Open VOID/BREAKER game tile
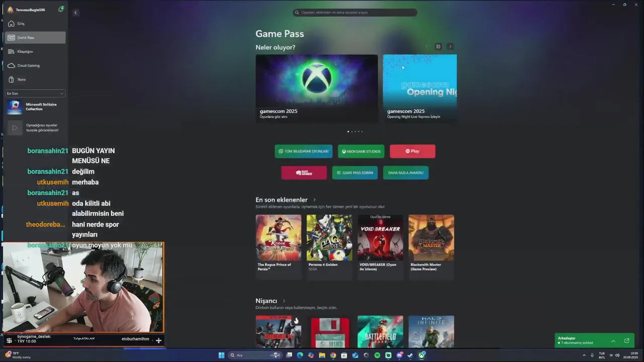This screenshot has height=362, width=644. tap(380, 246)
